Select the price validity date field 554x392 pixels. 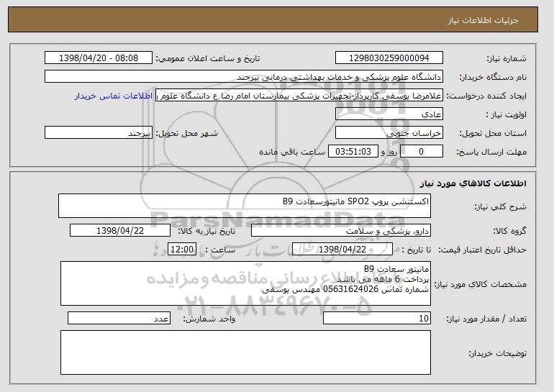pos(342,250)
